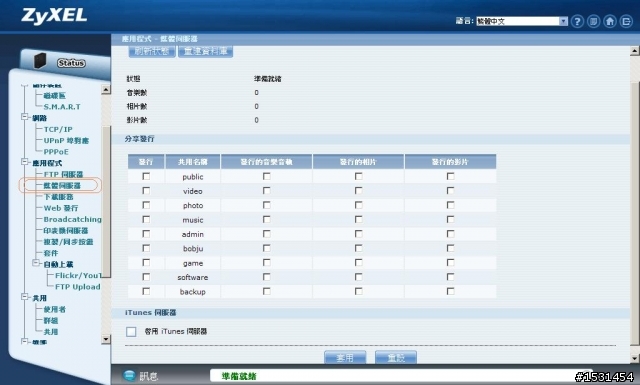Click the sidebar scrollbar down arrow
Image resolution: width=640 pixels, height=385 pixels.
pos(106,339)
